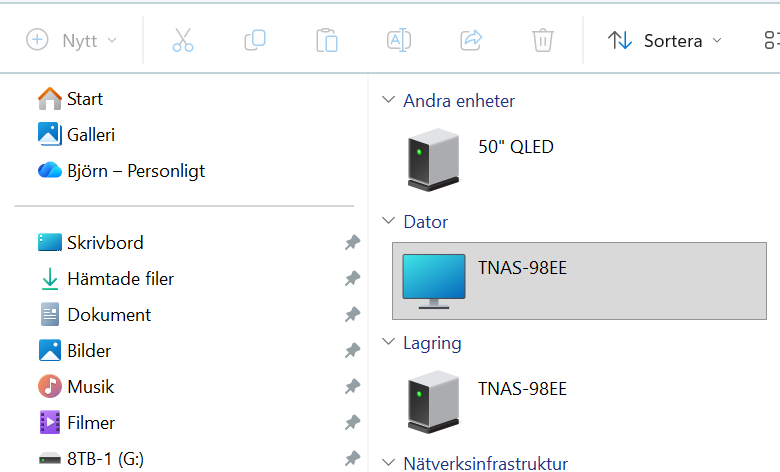780x472 pixels.
Task: Open Musik in the sidebar
Action: point(76,386)
